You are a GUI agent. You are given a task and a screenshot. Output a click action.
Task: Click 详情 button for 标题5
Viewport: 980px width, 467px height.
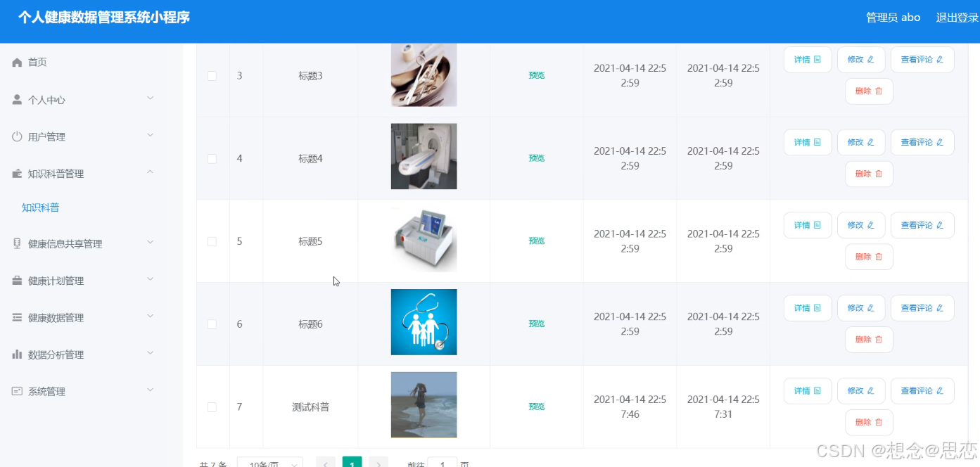pyautogui.click(x=808, y=225)
